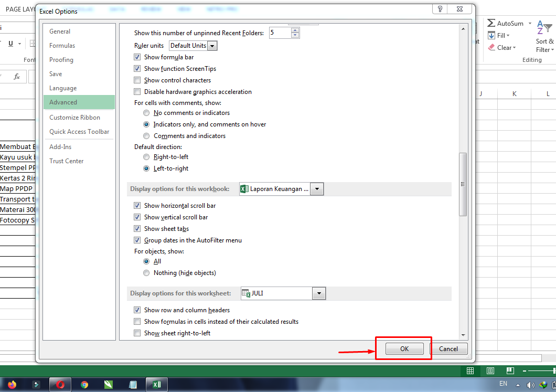Click Cancel to dismiss the dialog
This screenshot has height=392, width=556.
(x=449, y=348)
